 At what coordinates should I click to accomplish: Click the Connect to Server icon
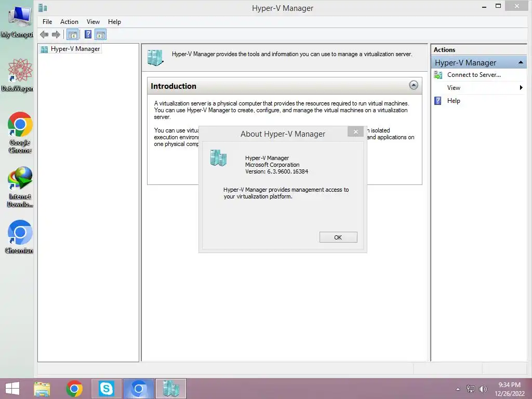tap(438, 75)
